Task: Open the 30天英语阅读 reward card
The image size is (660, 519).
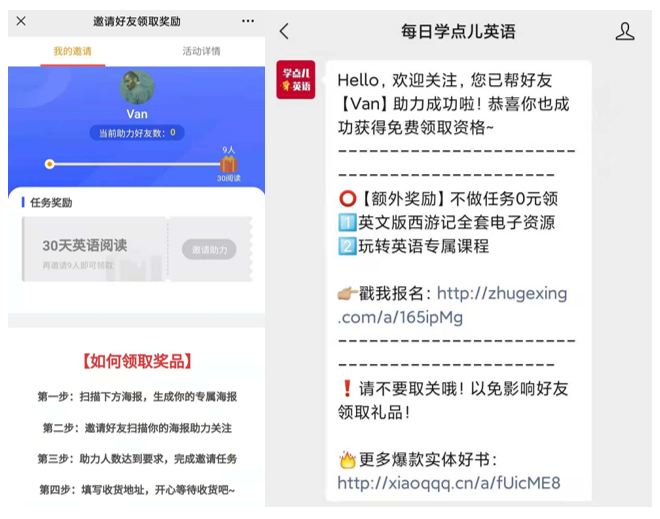Action: (94, 249)
